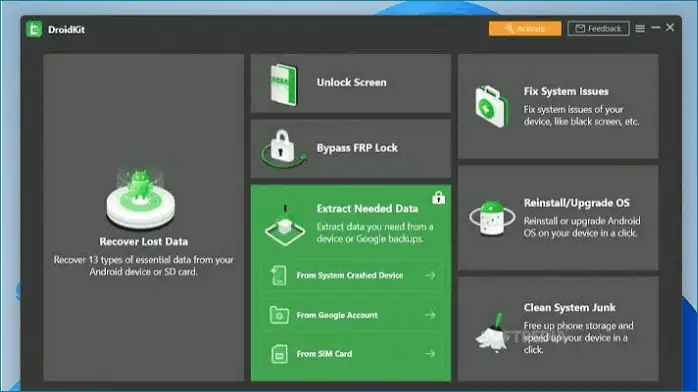
Task: Click the Activate button
Action: click(x=525, y=28)
